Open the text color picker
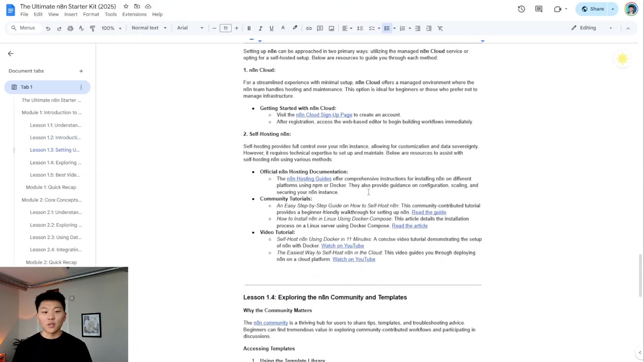The height and width of the screenshot is (362, 644). click(283, 28)
